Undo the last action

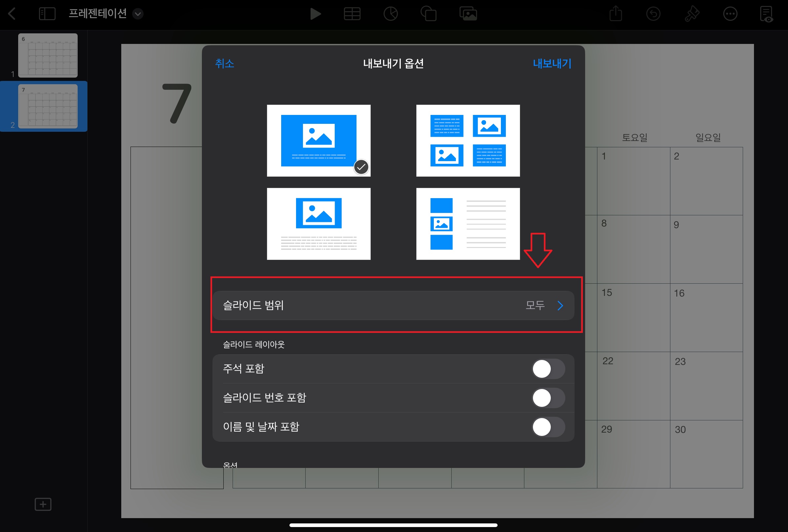tap(653, 14)
